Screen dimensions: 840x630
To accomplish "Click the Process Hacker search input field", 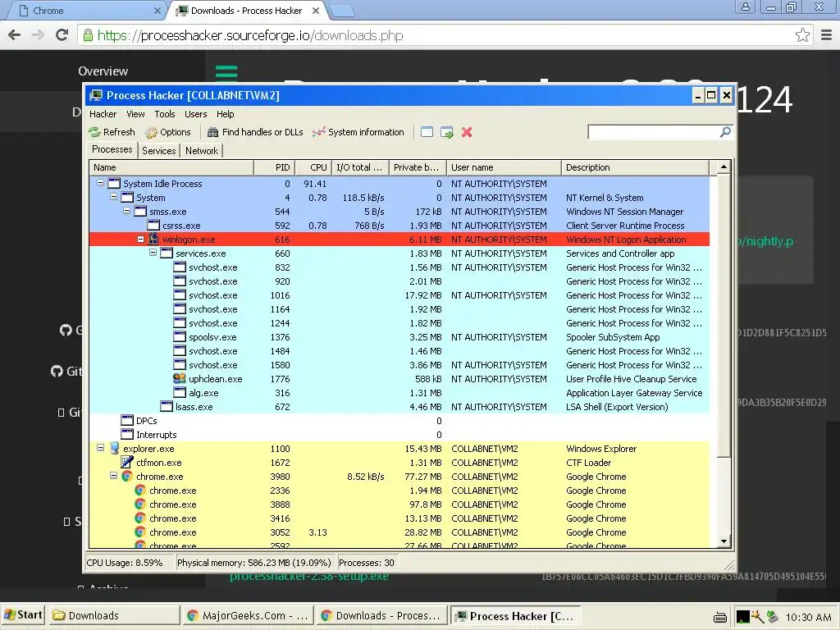I will click(654, 132).
